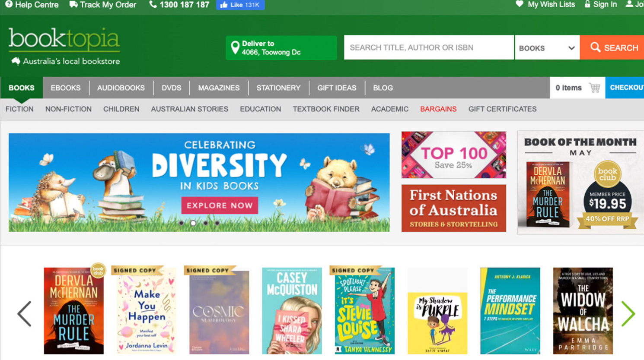
Task: Click the EXPLORE NOW banner button
Action: (220, 205)
